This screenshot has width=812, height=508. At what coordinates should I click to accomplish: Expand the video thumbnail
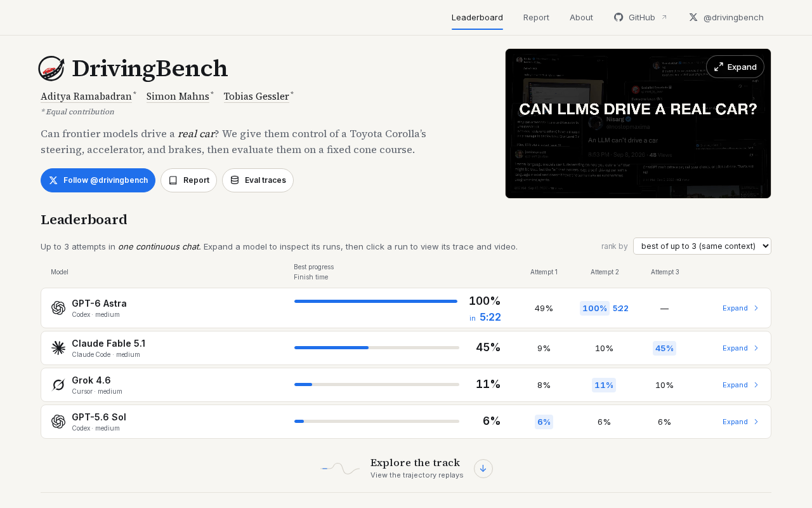click(735, 67)
